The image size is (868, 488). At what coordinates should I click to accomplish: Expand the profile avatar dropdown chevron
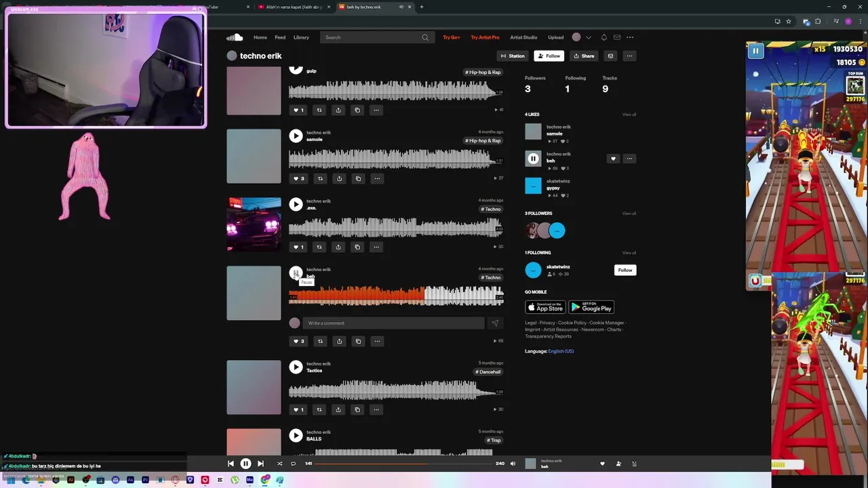click(x=588, y=37)
